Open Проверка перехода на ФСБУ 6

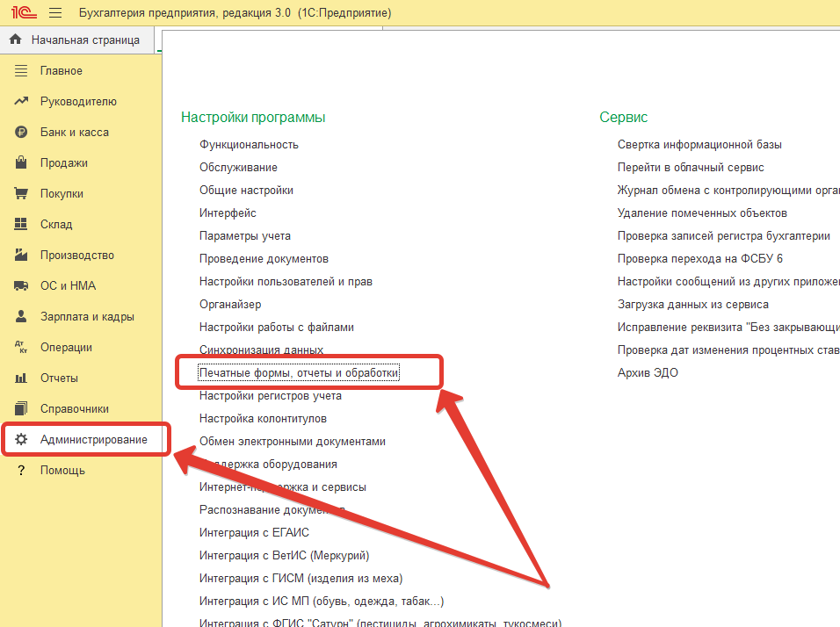tap(699, 259)
